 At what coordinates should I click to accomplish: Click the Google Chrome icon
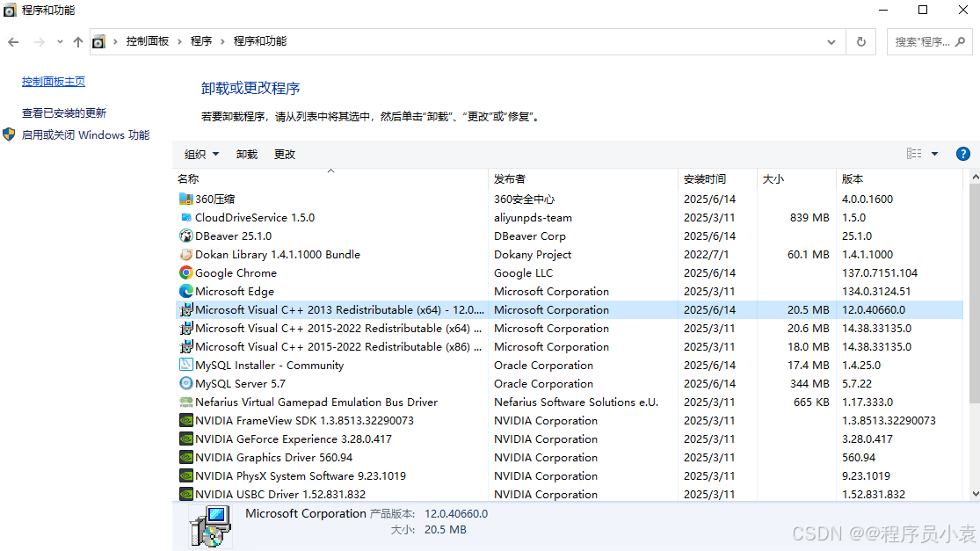coord(185,272)
